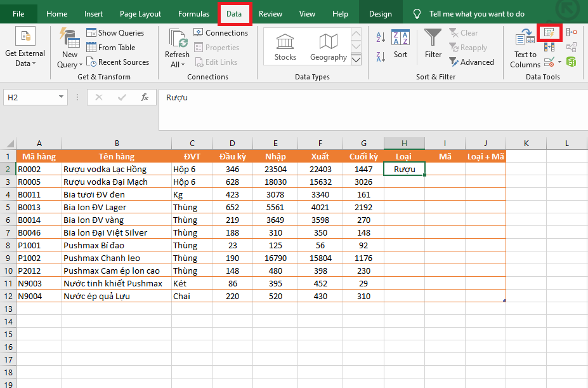The image size is (588, 388).
Task: Sort Z to A descending
Action: [x=381, y=56]
